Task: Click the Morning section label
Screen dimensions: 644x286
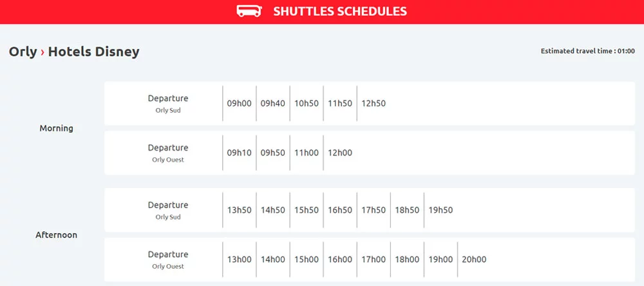Action: pos(57,128)
